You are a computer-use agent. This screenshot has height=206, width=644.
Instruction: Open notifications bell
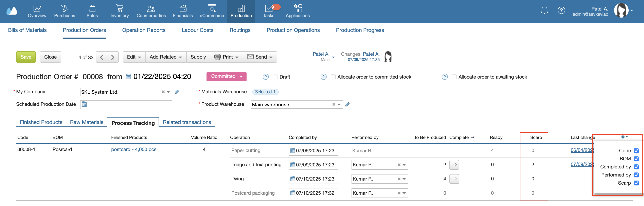(544, 11)
